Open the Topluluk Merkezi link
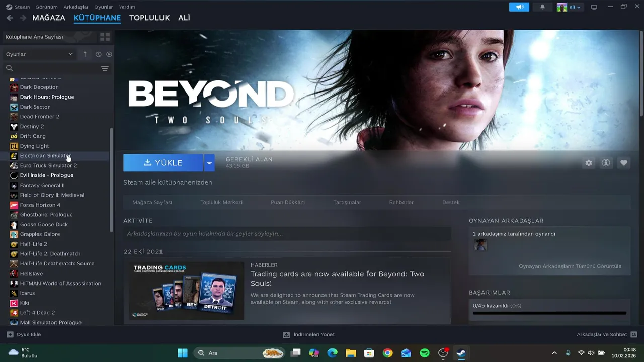 click(x=221, y=202)
